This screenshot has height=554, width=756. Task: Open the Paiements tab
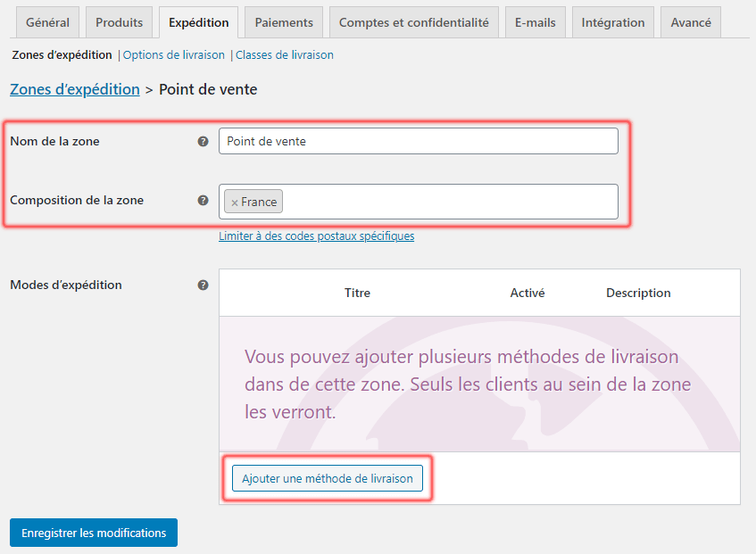[x=284, y=22]
